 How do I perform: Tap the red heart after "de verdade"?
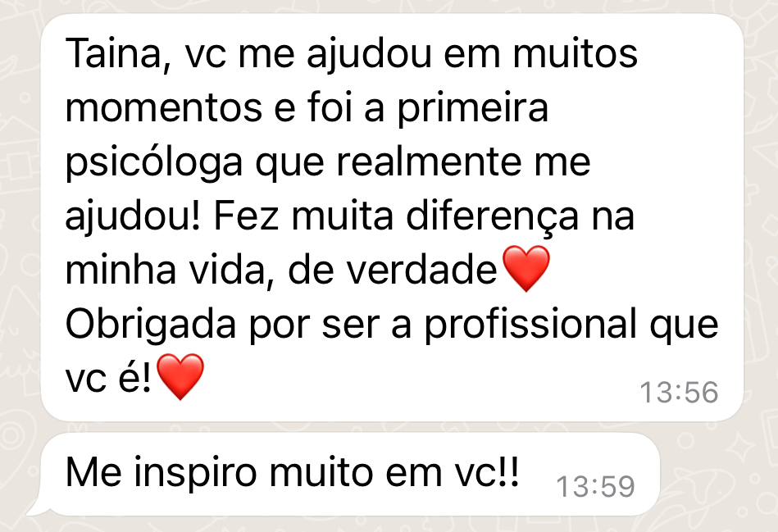(x=526, y=269)
